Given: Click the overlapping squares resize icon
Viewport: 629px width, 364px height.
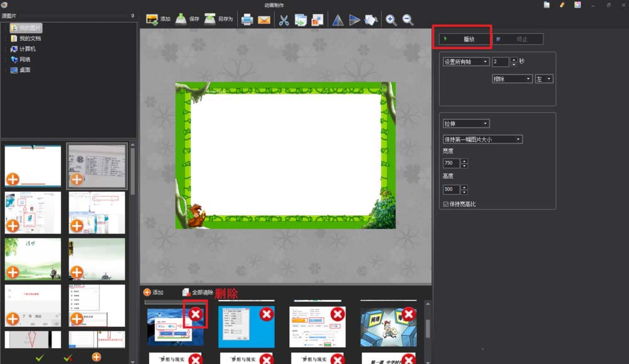Looking at the screenshot, I should pyautogui.click(x=317, y=19).
